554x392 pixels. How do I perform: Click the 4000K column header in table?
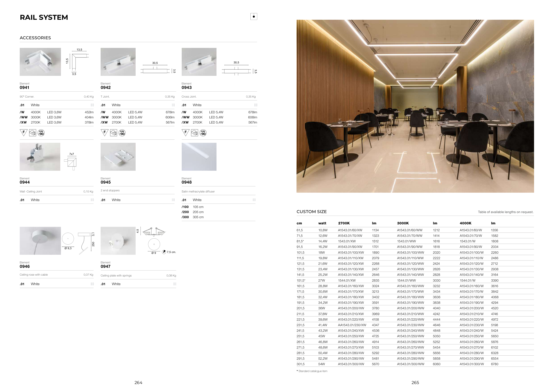(465, 223)
